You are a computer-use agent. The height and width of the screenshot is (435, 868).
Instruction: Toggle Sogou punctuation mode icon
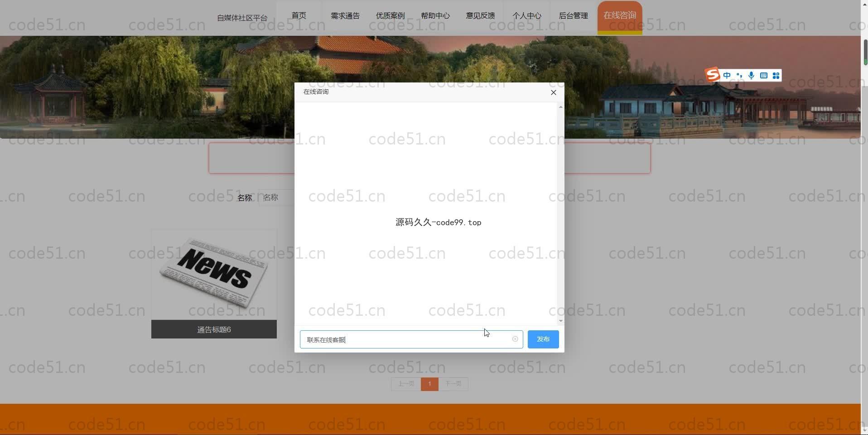click(739, 76)
